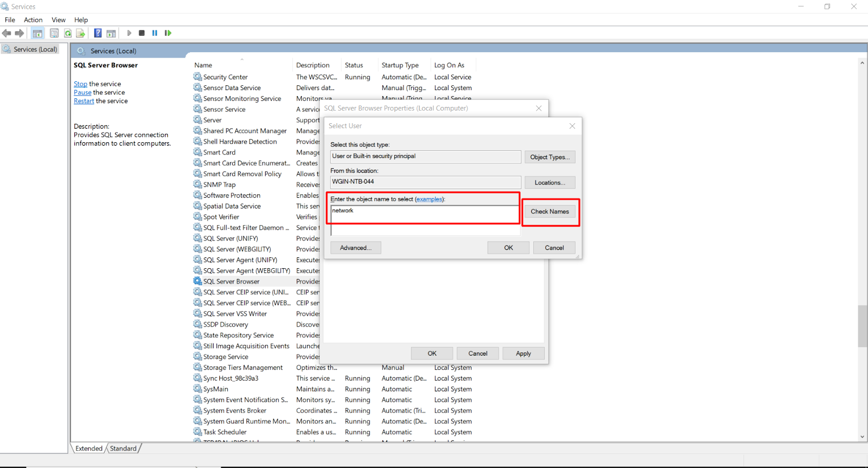The width and height of the screenshot is (868, 468).
Task: Select Services (Local) in the left tree
Action: click(35, 49)
